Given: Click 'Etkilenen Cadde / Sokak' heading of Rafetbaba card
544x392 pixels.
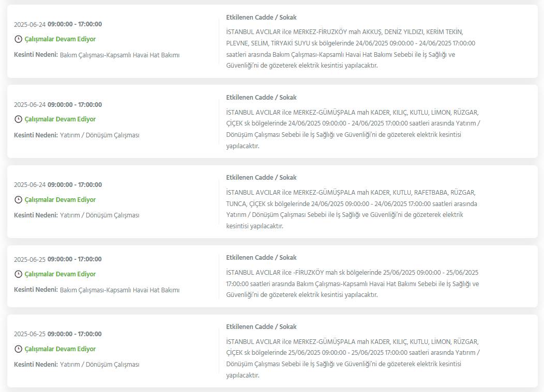Looking at the screenshot, I should coord(261,178).
